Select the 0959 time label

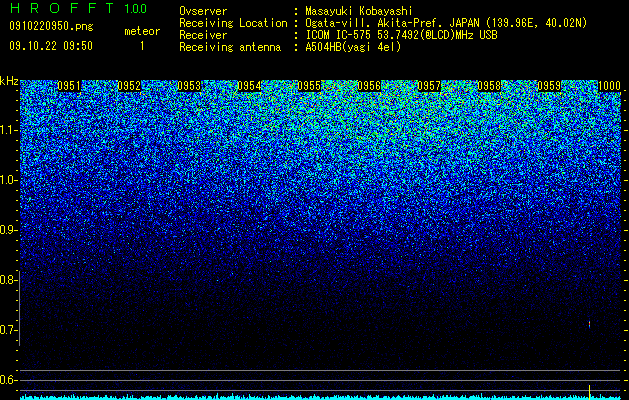[549, 86]
